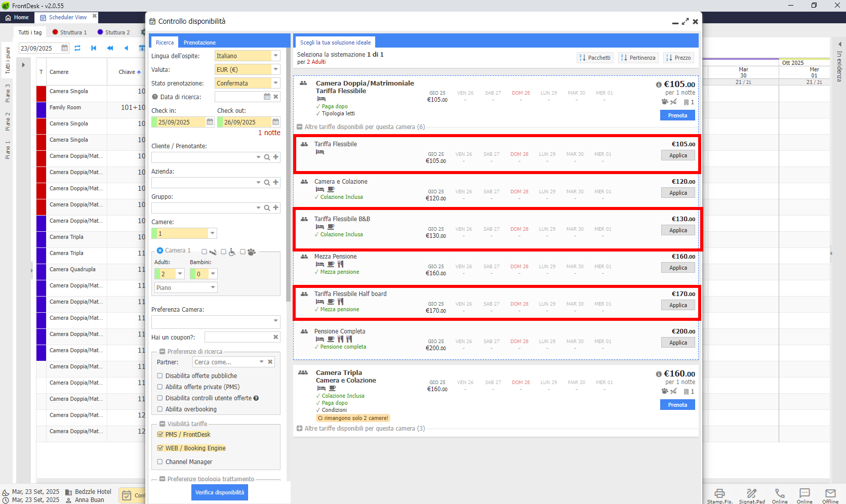The image size is (846, 504).
Task: Tick the Channel Manager checkbox
Action: pos(160,461)
